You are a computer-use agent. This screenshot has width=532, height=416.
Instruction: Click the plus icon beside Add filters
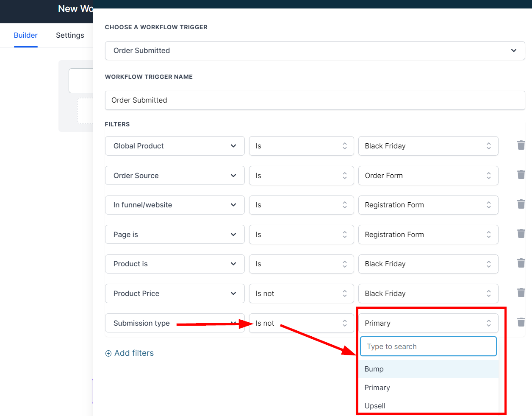pos(108,353)
